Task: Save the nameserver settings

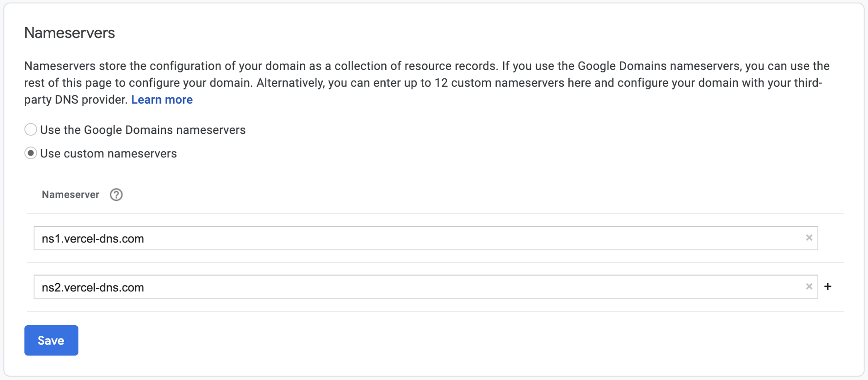Action: coord(51,340)
